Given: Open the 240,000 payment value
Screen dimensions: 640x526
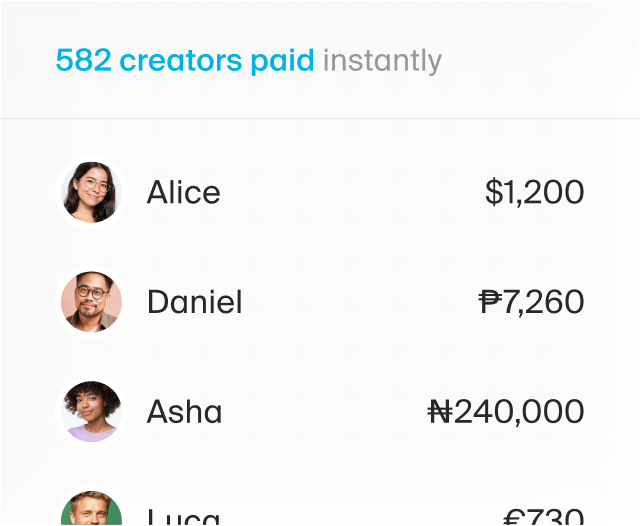Looking at the screenshot, I should 519,411.
